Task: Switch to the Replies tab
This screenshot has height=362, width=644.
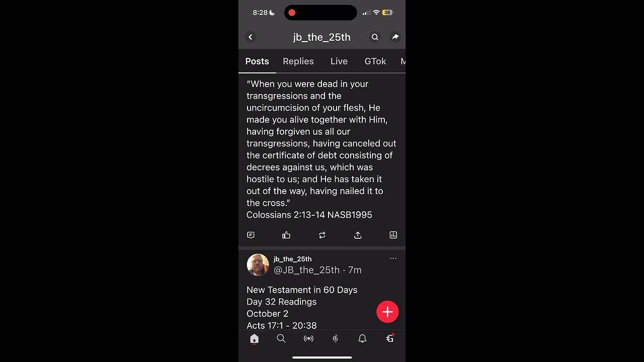Action: (298, 61)
